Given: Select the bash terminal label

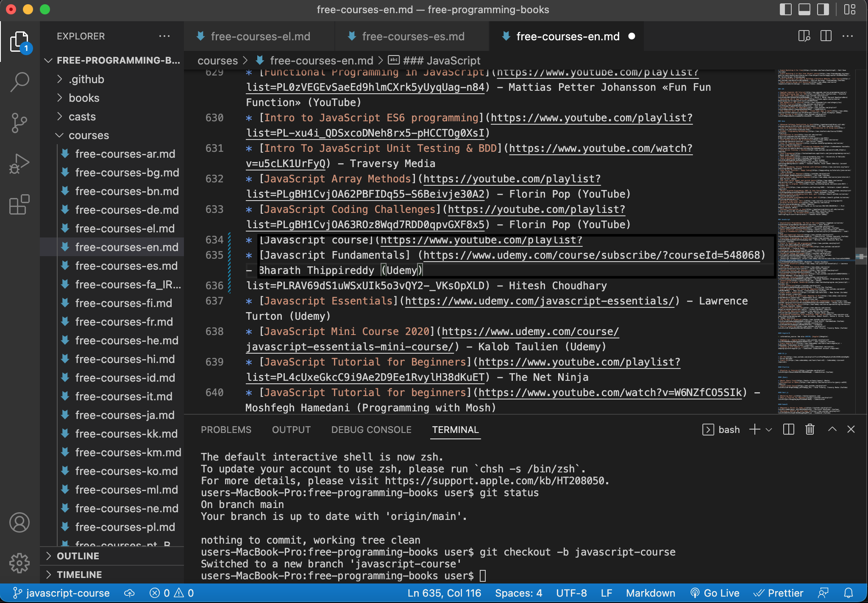Looking at the screenshot, I should pos(721,430).
